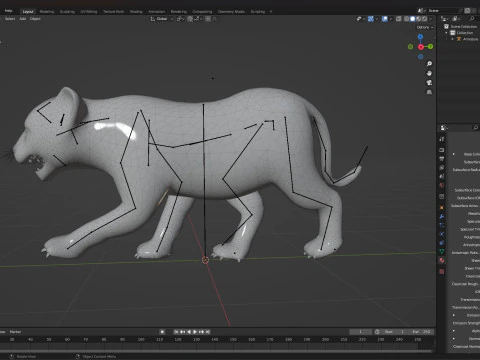Viewport: 480px width, 360px height.
Task: Open the viewport Object menu
Action: pos(35,19)
